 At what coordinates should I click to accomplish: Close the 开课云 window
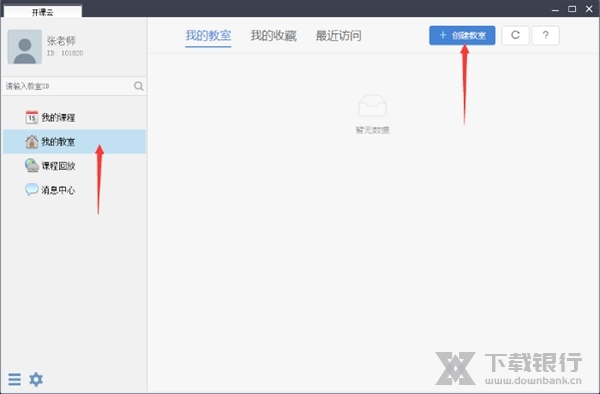[x=589, y=9]
